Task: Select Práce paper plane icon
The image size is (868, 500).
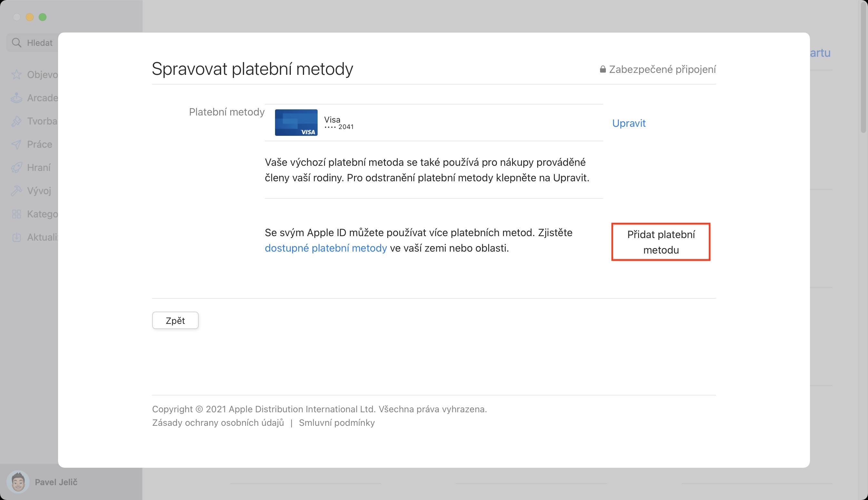Action: pyautogui.click(x=16, y=144)
